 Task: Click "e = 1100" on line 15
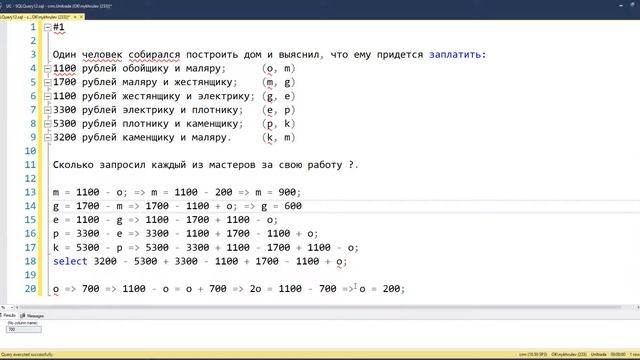(x=76, y=220)
